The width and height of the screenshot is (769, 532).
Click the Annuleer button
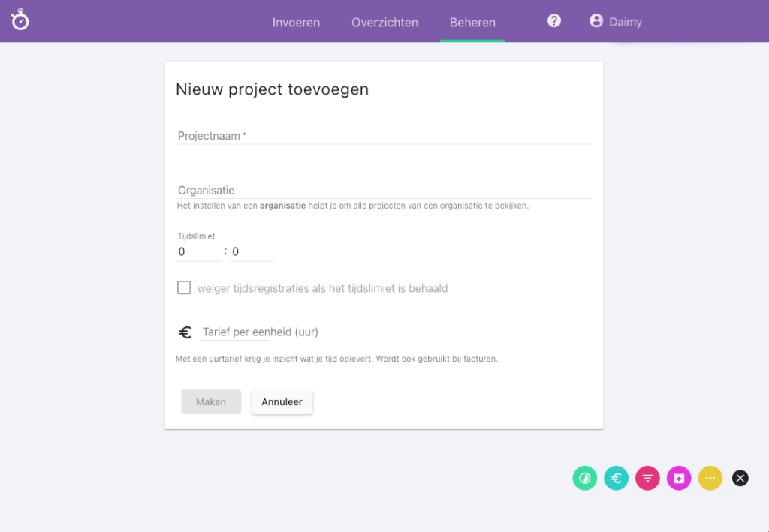click(x=282, y=402)
